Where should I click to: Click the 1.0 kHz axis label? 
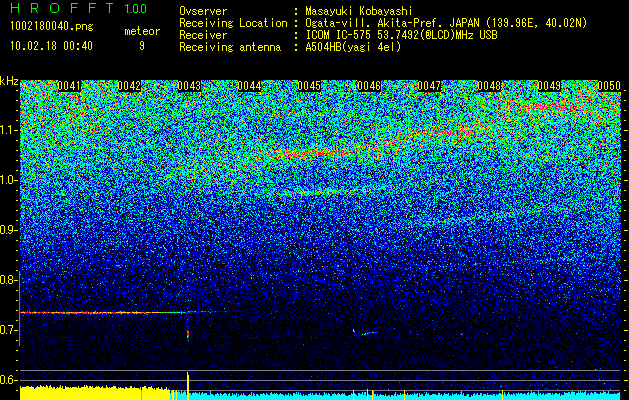pyautogui.click(x=9, y=180)
